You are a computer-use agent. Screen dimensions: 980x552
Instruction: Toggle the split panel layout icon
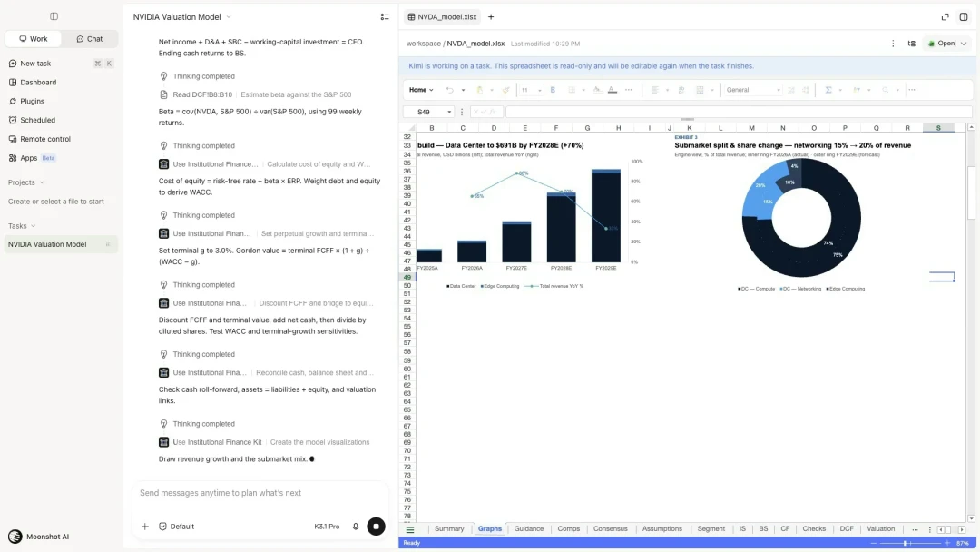(964, 17)
